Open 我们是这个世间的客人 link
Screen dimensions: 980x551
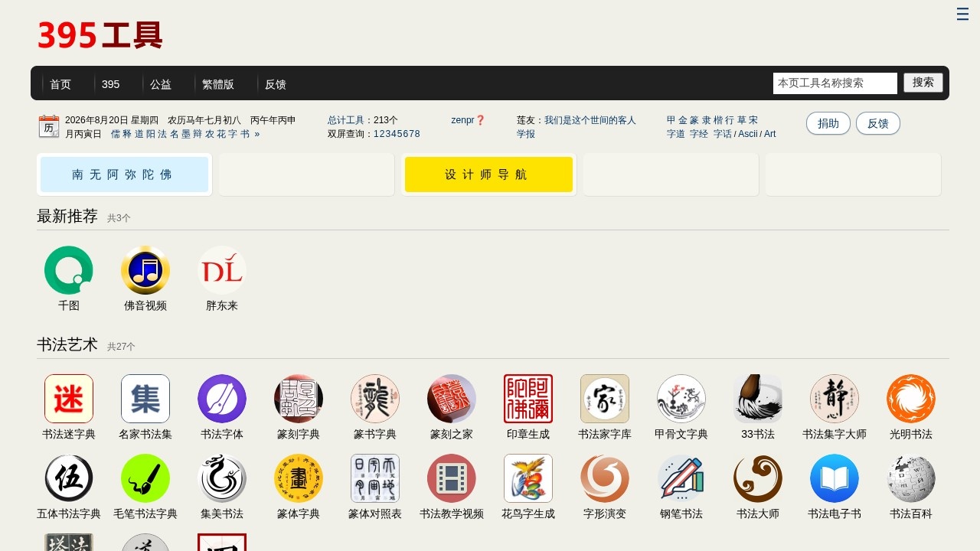point(590,120)
